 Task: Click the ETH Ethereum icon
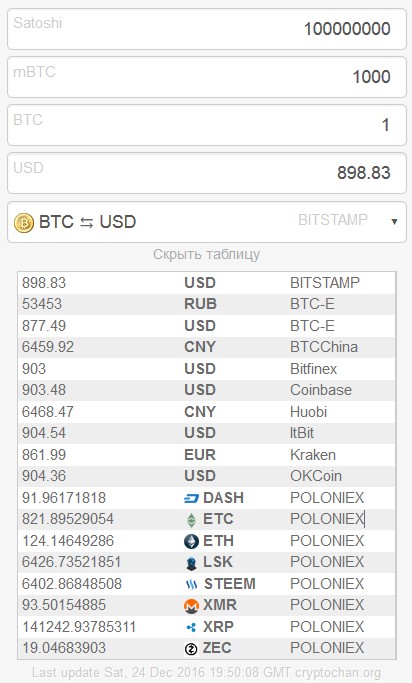(191, 541)
